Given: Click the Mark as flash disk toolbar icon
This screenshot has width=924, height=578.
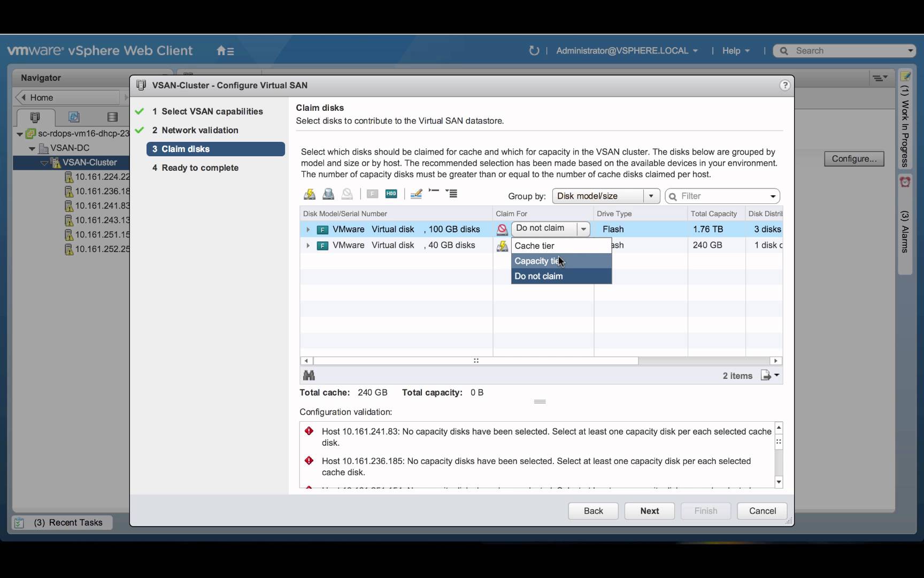Looking at the screenshot, I should point(373,194).
